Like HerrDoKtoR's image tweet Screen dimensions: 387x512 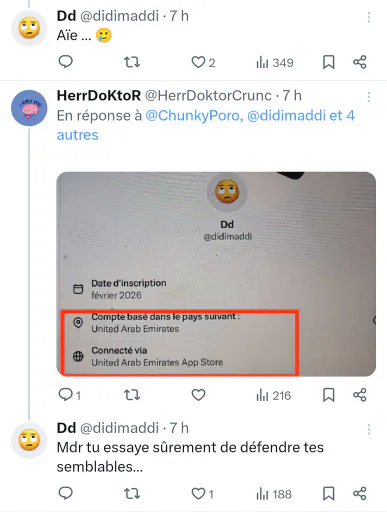198,395
